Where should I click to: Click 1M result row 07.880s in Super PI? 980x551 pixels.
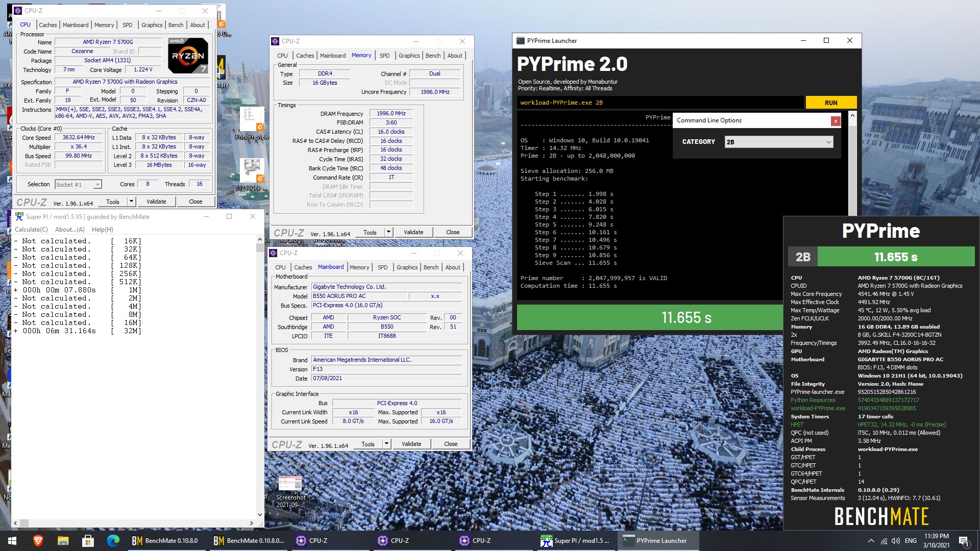click(x=77, y=290)
